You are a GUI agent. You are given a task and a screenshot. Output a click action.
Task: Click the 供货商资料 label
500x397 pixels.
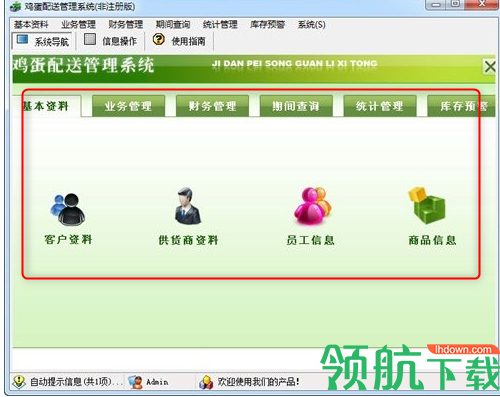[188, 240]
